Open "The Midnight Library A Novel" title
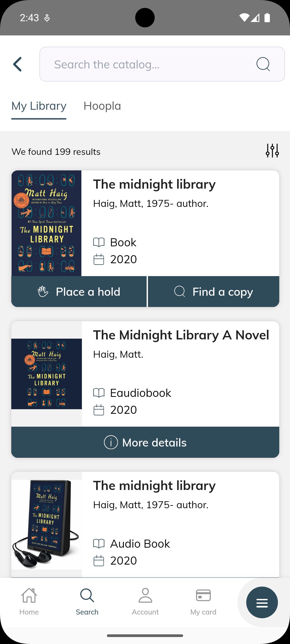 [x=181, y=335]
